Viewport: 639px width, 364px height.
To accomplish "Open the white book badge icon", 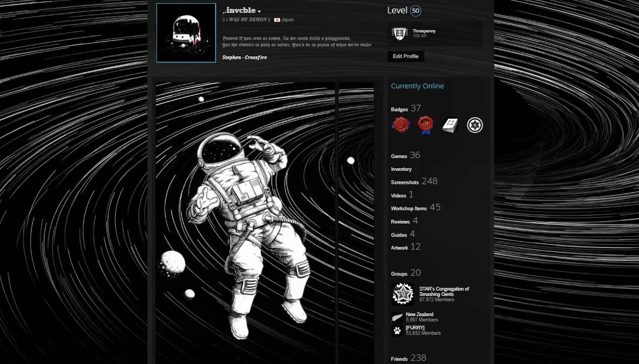I will coord(450,126).
